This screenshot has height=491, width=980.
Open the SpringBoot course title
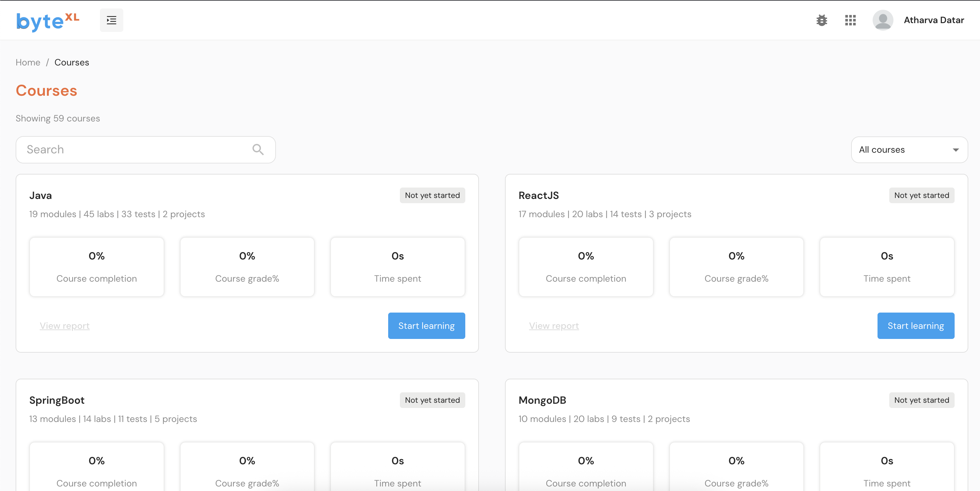point(57,400)
